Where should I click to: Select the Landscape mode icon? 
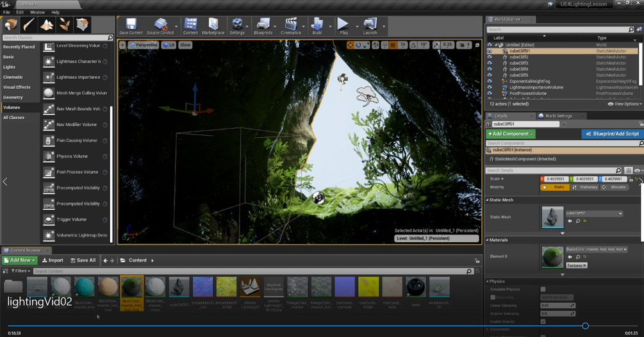(x=46, y=25)
